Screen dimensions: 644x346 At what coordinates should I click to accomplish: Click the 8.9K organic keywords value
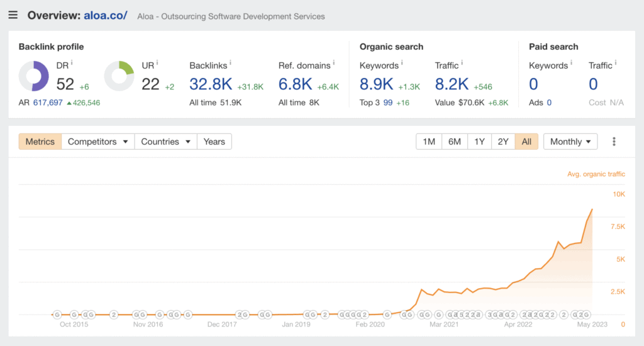click(376, 84)
